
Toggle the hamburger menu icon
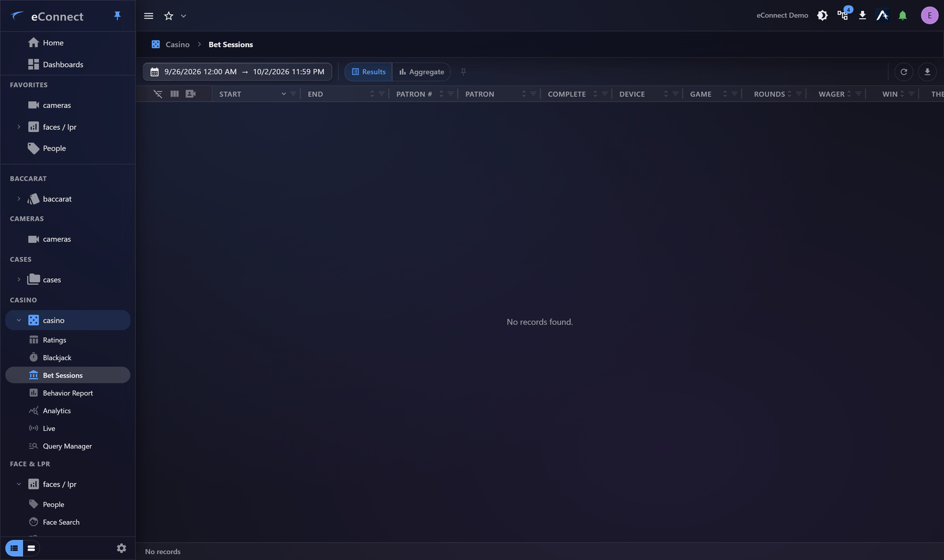pos(149,16)
